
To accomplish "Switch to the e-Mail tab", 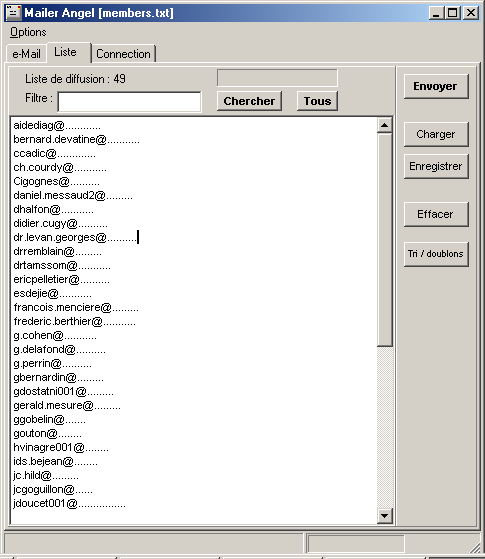I will pyautogui.click(x=26, y=54).
